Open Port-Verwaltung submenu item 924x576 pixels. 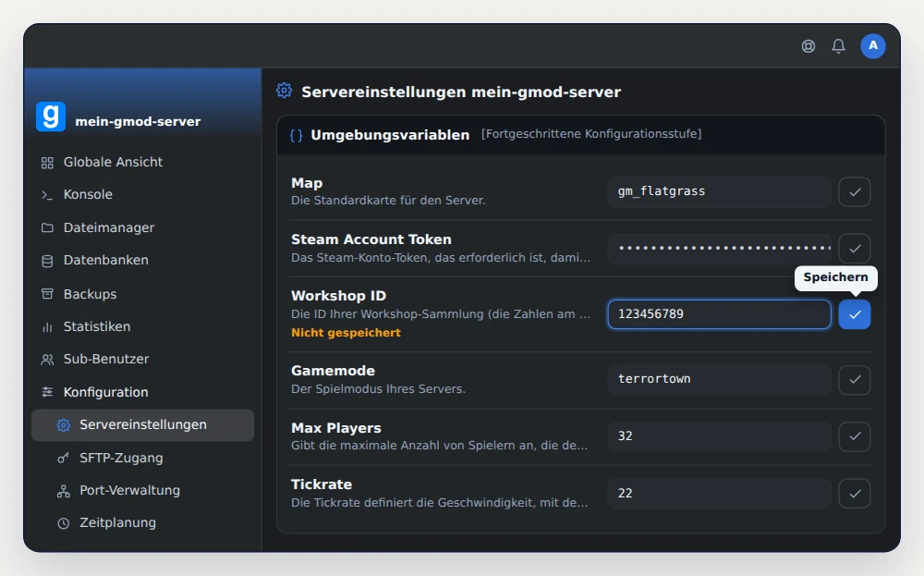[142, 491]
